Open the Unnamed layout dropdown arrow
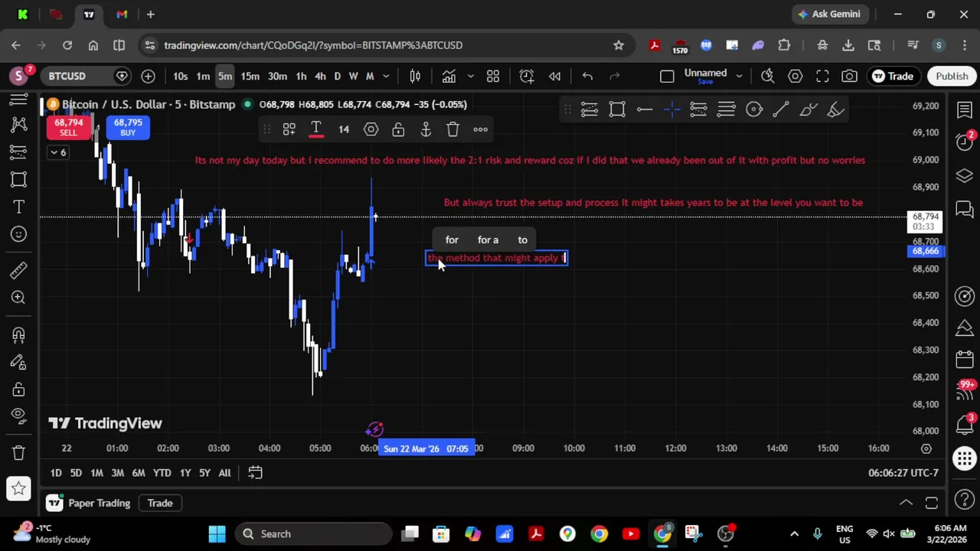 pyautogui.click(x=739, y=76)
